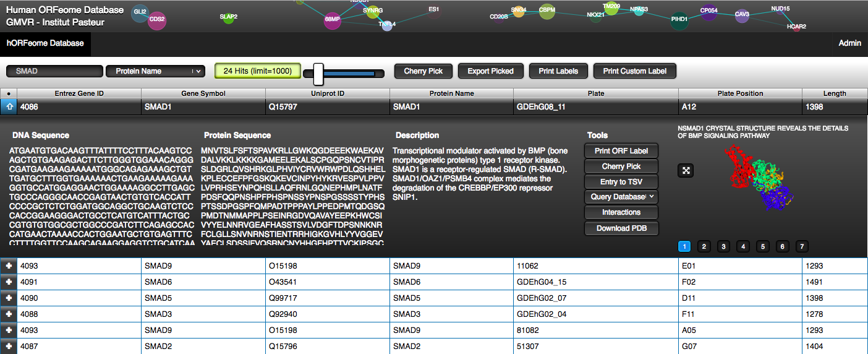The height and width of the screenshot is (354, 868).
Task: Open the Query Database dropdown in Tools
Action: point(621,197)
